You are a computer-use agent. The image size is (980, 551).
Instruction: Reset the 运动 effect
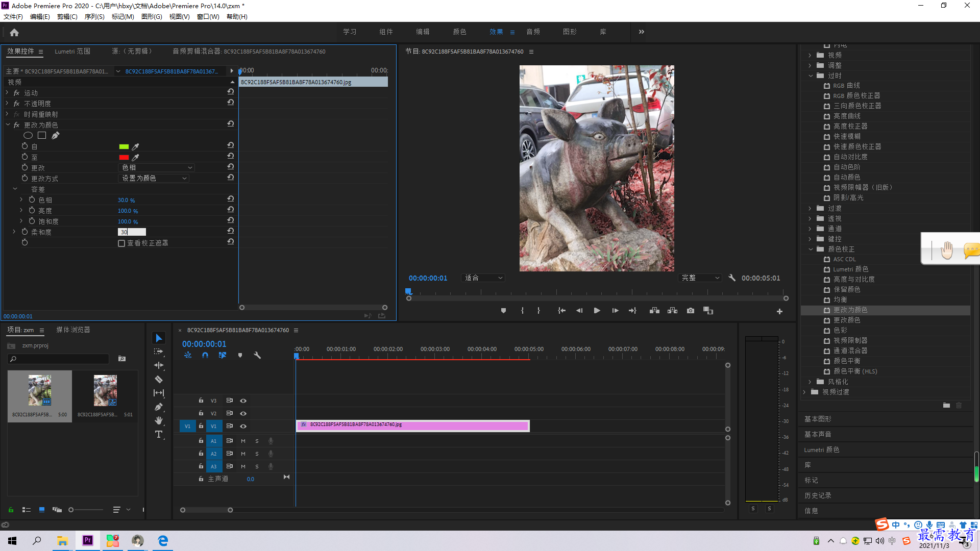(x=231, y=92)
